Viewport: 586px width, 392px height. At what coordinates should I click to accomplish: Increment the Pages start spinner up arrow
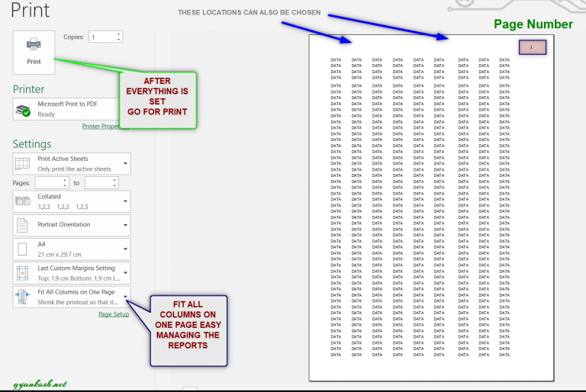coord(65,180)
